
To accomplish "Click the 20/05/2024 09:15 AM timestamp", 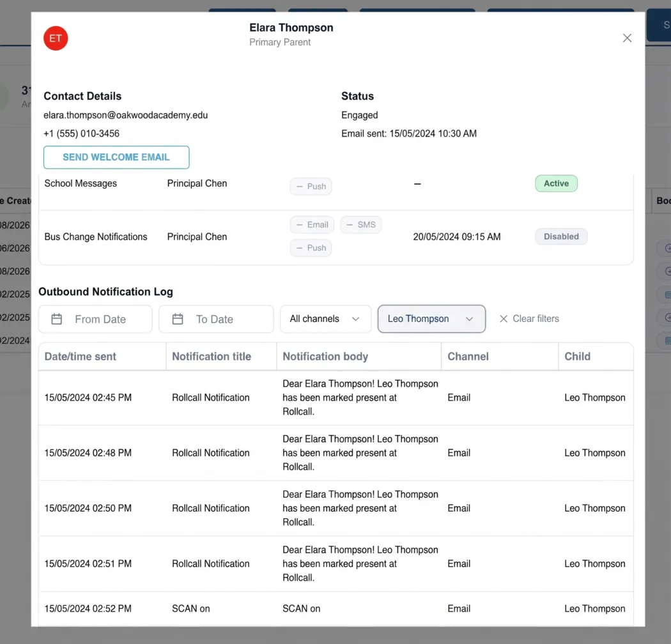I will click(x=457, y=236).
